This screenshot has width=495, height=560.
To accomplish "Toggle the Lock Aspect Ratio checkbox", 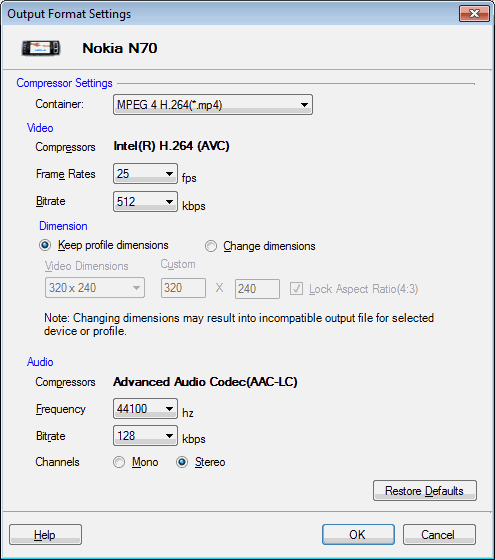I will 296,289.
